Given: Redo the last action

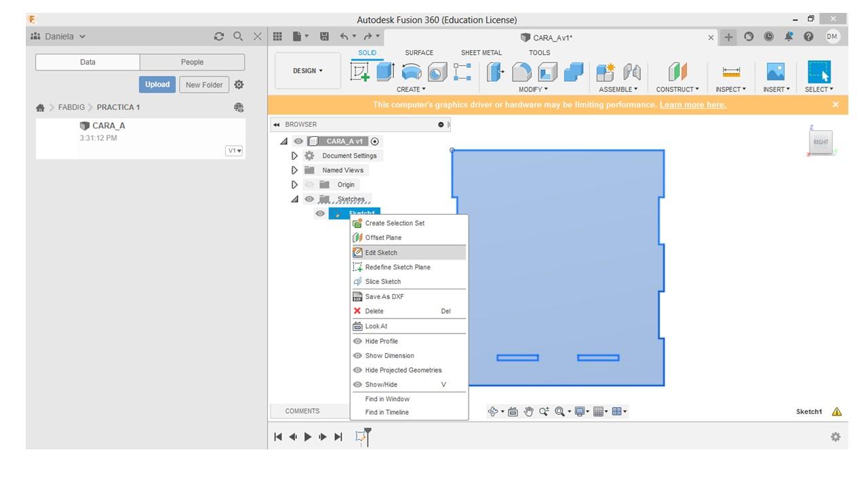Looking at the screenshot, I should (x=368, y=37).
